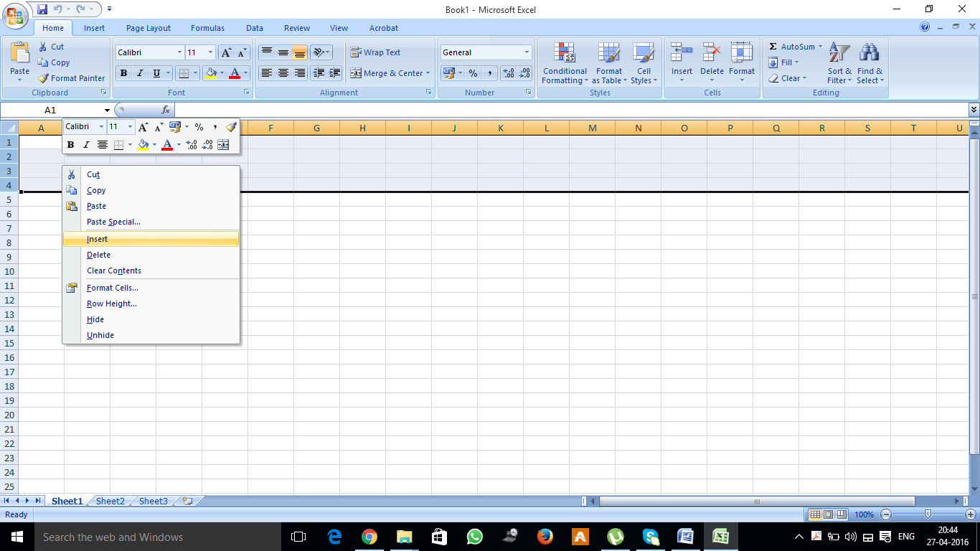The image size is (980, 551).
Task: Choose Paste Special... in context menu
Action: pyautogui.click(x=151, y=222)
